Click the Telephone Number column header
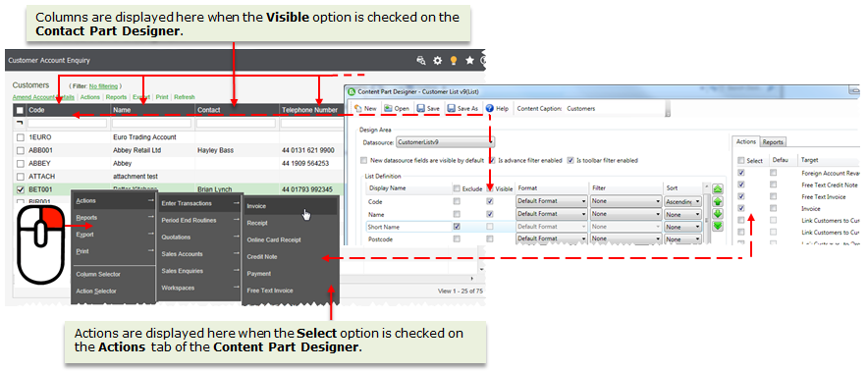 pyautogui.click(x=310, y=110)
